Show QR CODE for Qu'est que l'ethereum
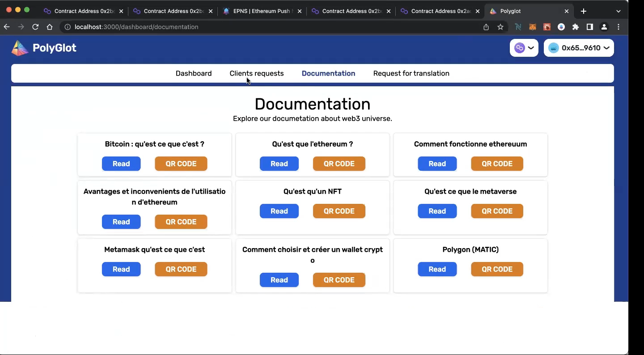 pos(339,164)
